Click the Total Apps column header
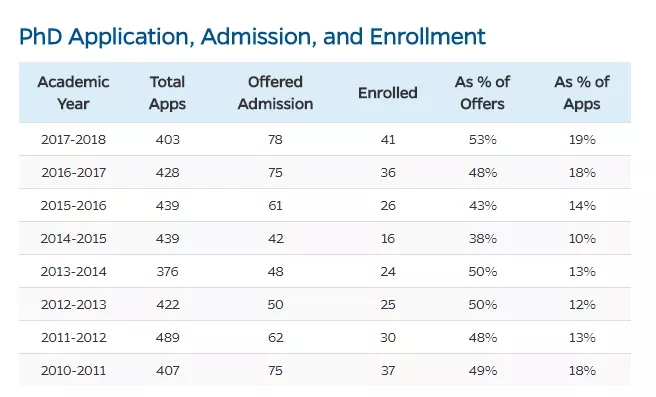The image size is (656, 397). pyautogui.click(x=167, y=93)
